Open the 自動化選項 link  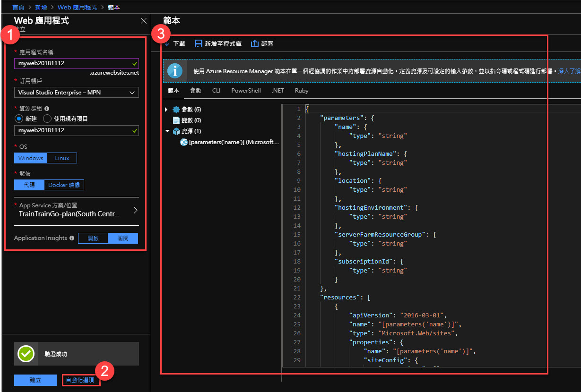click(81, 380)
